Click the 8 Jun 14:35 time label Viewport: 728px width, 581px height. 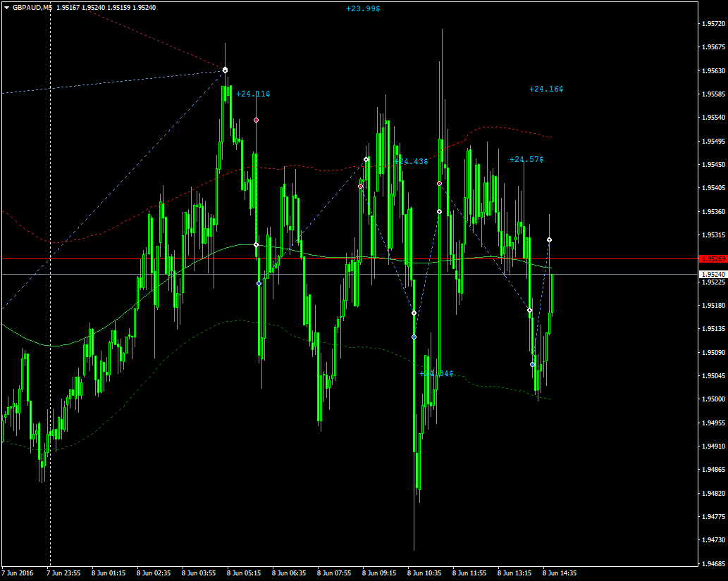click(x=560, y=573)
